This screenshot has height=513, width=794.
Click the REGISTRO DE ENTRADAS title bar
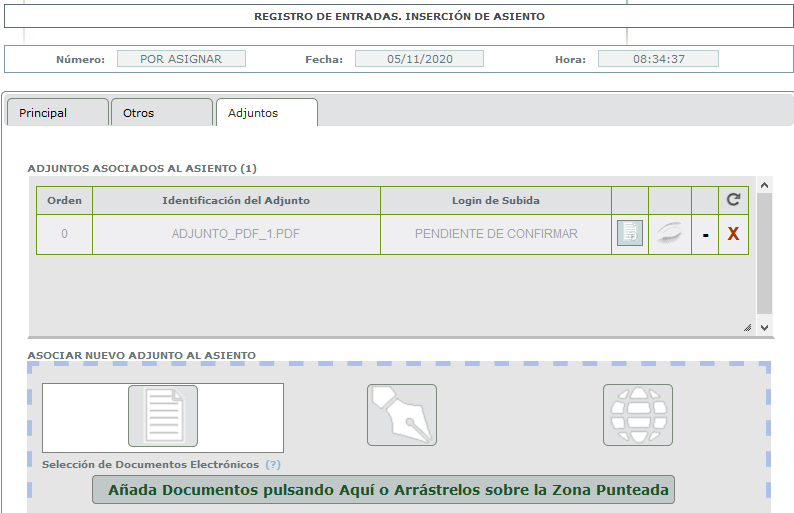tap(399, 16)
